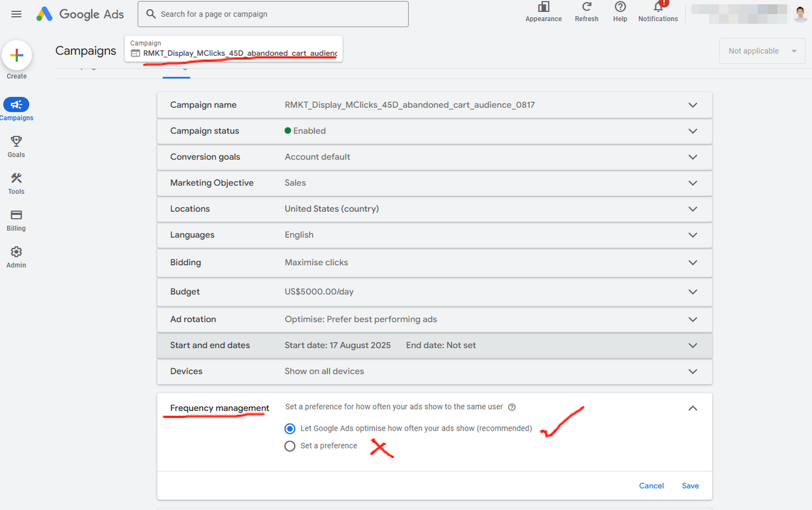Refresh the page with Refresh icon
812x510 pixels.
point(587,7)
